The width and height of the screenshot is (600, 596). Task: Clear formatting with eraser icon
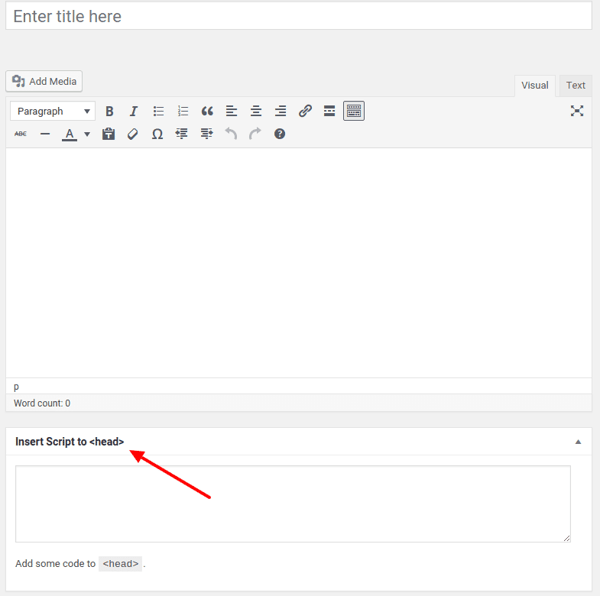[x=133, y=134]
